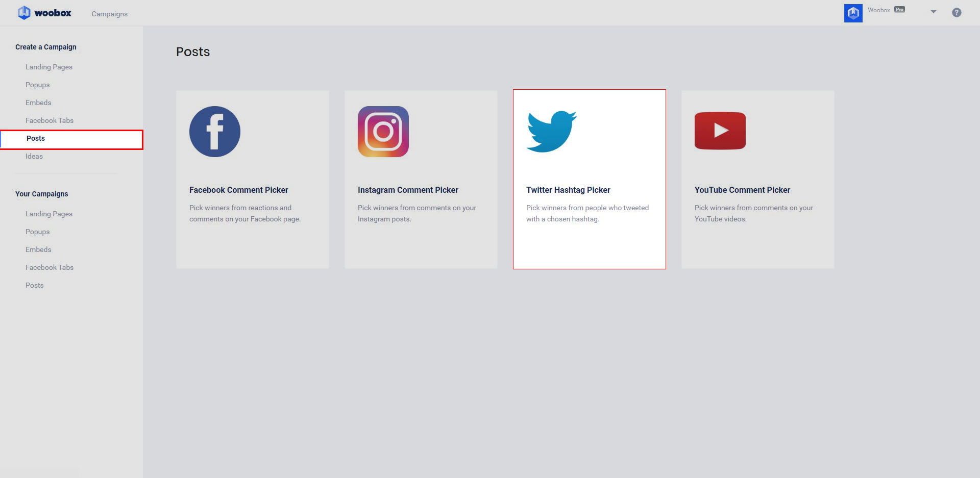Open Facebook Tabs under Your Campaigns
The image size is (980, 478).
50,267
